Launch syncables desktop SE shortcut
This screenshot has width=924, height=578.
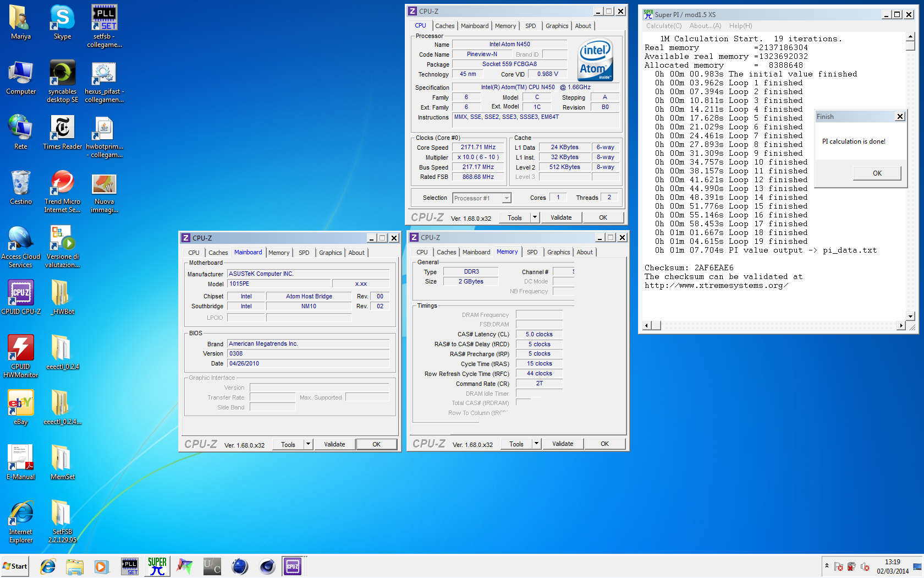point(62,81)
